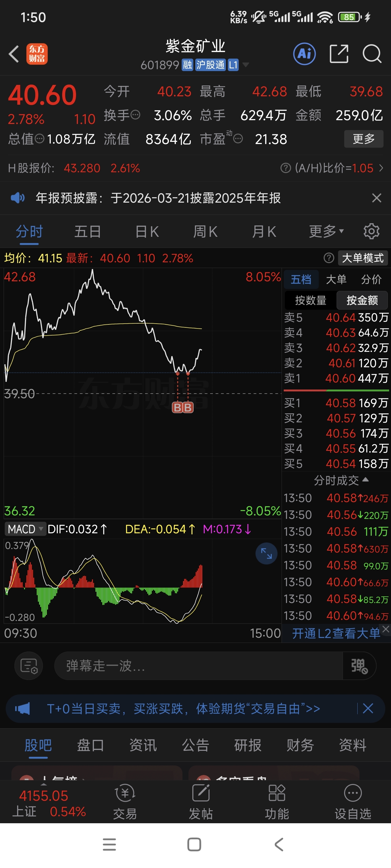The image size is (391, 868).
Task: Select the 按数量 display option
Action: click(x=311, y=300)
